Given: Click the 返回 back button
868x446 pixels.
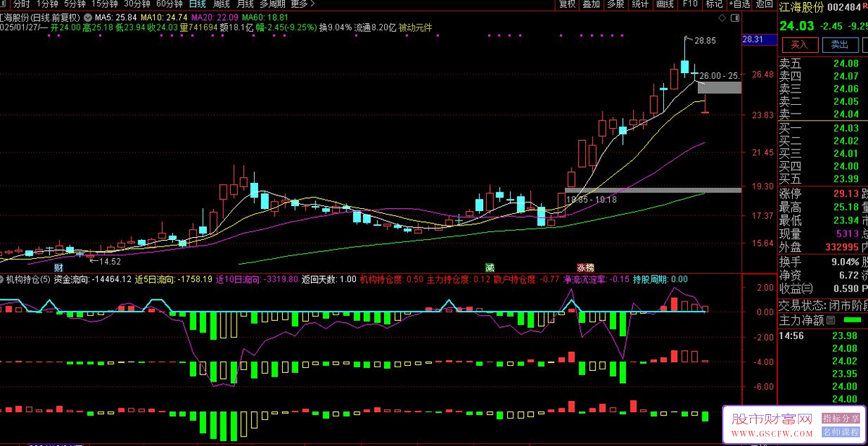Looking at the screenshot, I should click(x=764, y=4).
